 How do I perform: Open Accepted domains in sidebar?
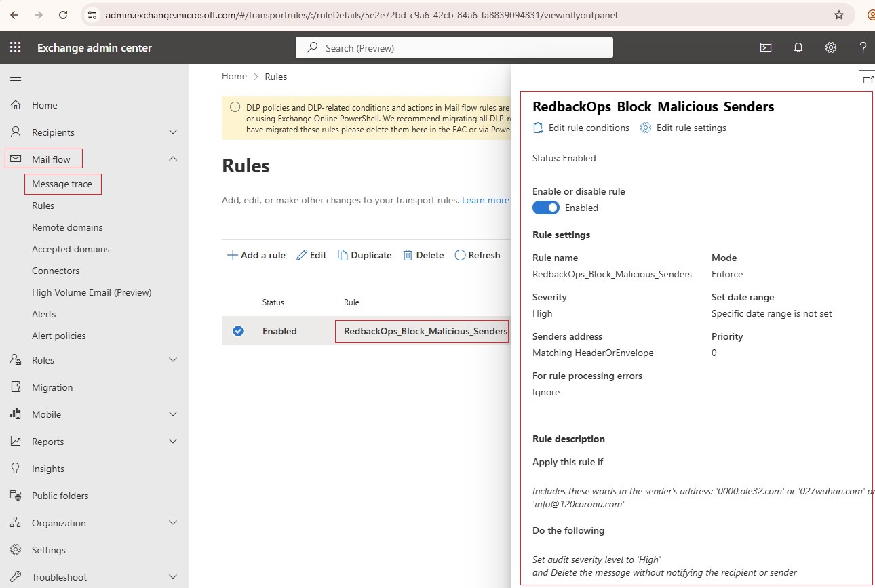(71, 249)
